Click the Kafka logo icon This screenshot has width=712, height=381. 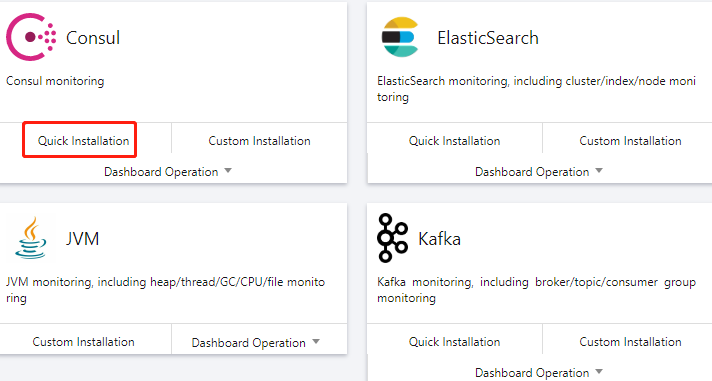pyautogui.click(x=392, y=238)
